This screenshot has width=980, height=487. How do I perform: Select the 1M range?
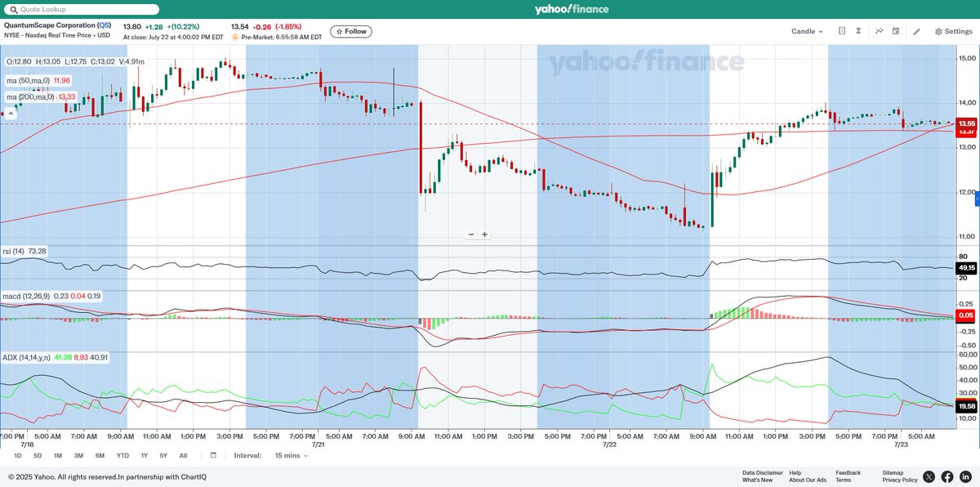pos(58,455)
